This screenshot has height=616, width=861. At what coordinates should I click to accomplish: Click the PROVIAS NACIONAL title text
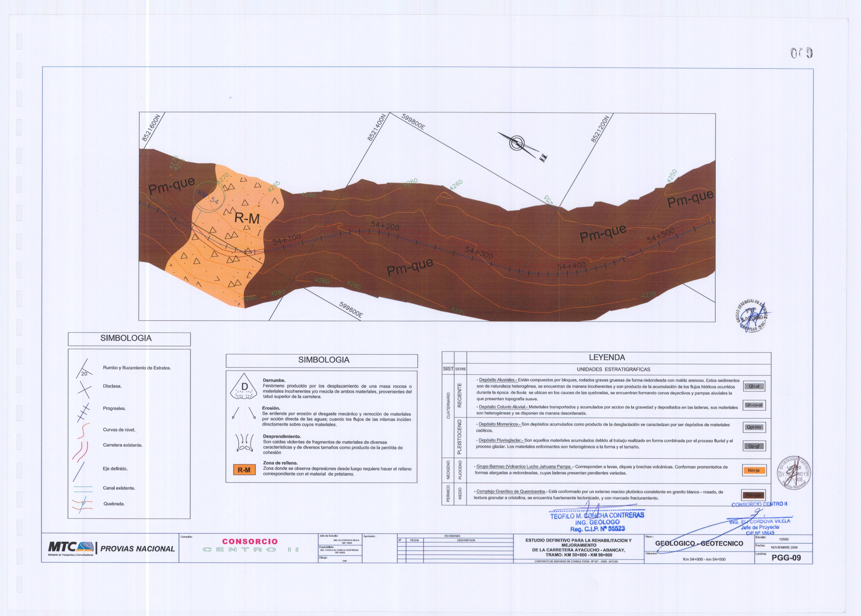pyautogui.click(x=137, y=549)
